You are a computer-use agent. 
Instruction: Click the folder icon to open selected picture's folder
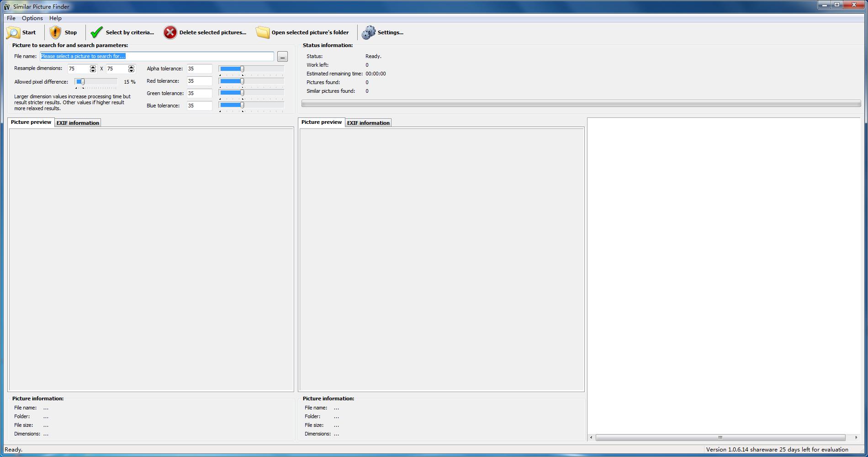point(262,32)
